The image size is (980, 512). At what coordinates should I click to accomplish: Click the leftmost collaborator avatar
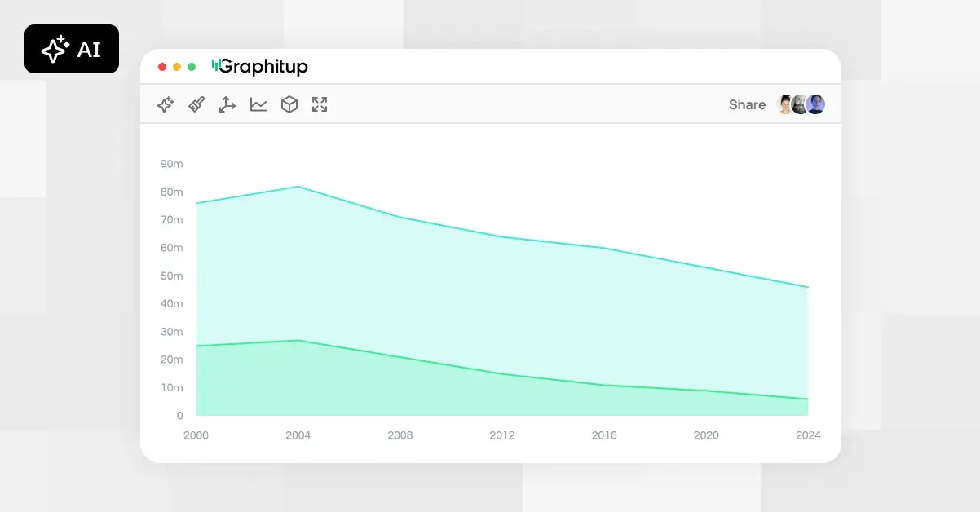click(x=786, y=104)
